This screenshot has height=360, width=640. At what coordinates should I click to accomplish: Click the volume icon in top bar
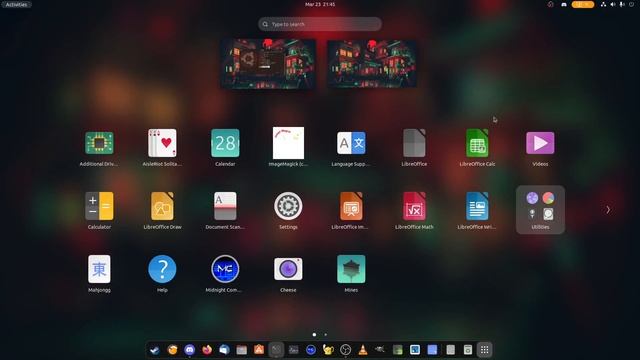(x=613, y=4)
